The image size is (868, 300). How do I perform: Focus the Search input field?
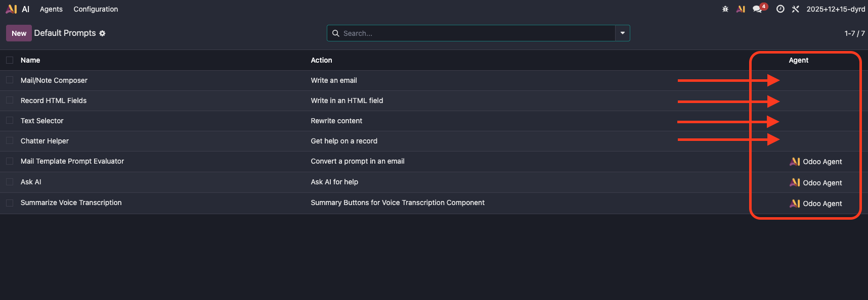coord(475,33)
